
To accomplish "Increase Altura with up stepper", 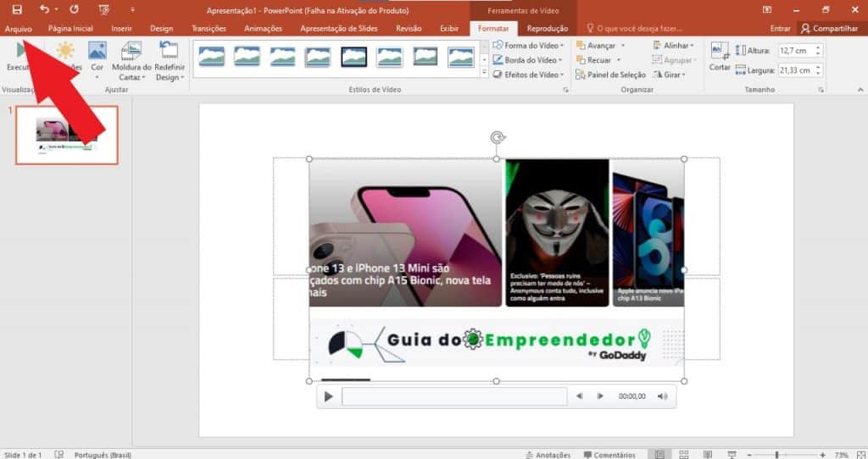I will coord(818,47).
